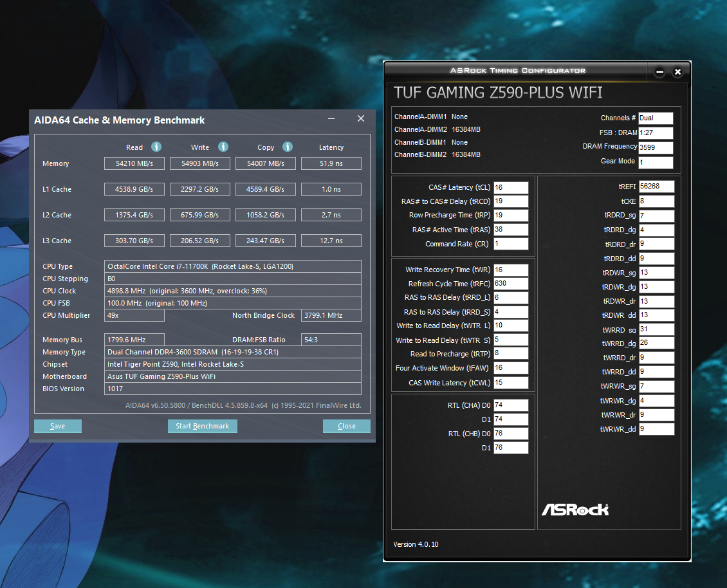
Task: Minimize the AIDA64 benchmark window
Action: (x=331, y=119)
